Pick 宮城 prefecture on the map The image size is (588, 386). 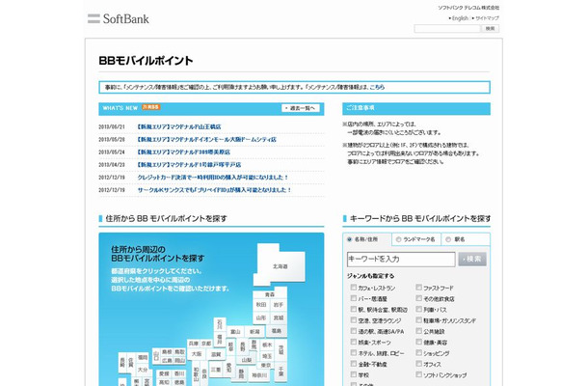[x=279, y=317]
